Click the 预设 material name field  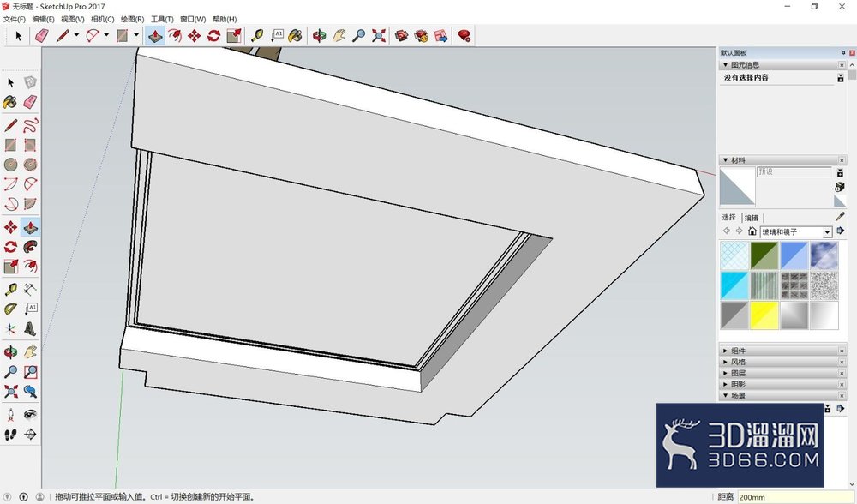coord(794,171)
